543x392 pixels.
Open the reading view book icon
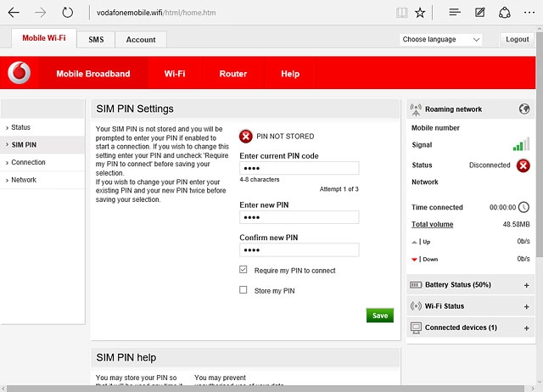[401, 13]
